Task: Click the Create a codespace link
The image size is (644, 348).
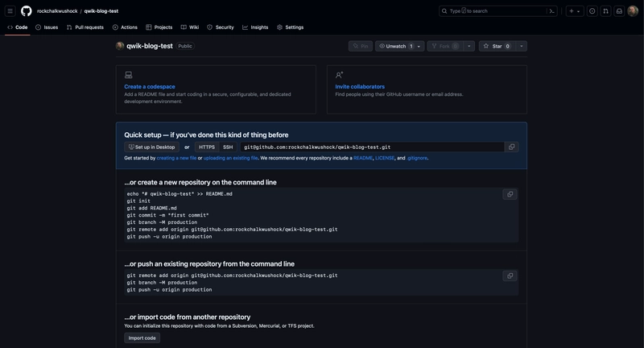Action: click(x=150, y=87)
